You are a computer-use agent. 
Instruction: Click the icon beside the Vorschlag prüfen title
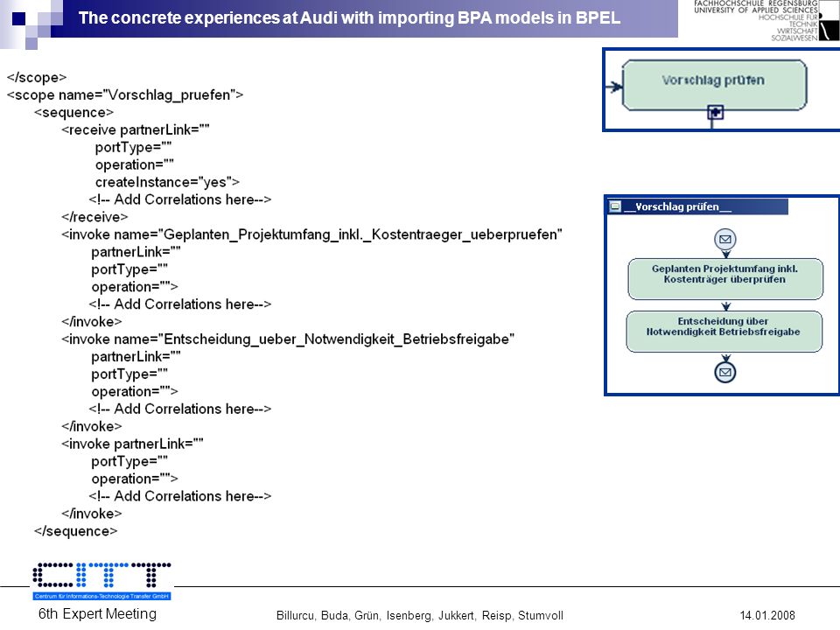[x=615, y=206]
